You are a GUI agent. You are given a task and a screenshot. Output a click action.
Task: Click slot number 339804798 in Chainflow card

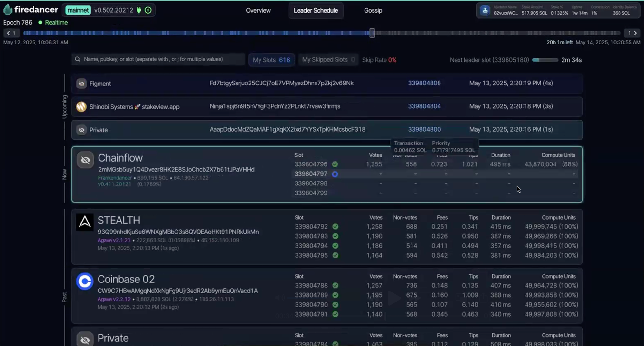point(311,183)
